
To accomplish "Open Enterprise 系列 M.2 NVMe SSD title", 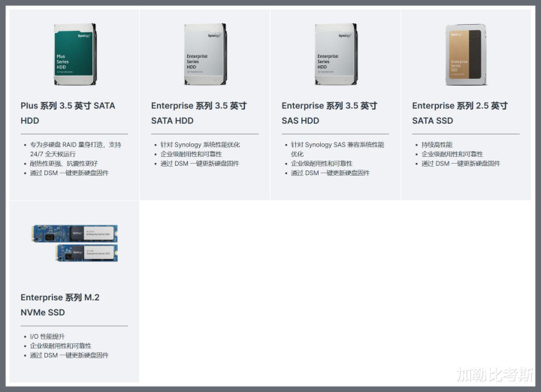I will [60, 305].
